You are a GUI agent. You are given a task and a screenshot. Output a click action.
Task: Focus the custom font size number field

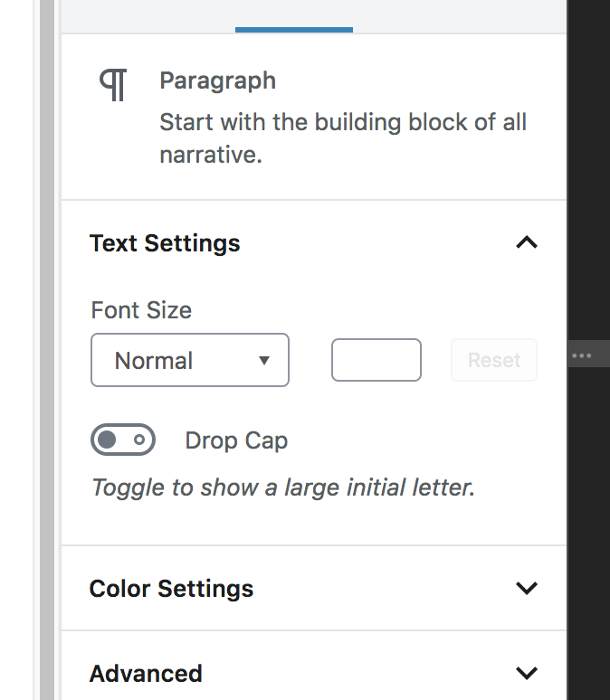(x=376, y=360)
